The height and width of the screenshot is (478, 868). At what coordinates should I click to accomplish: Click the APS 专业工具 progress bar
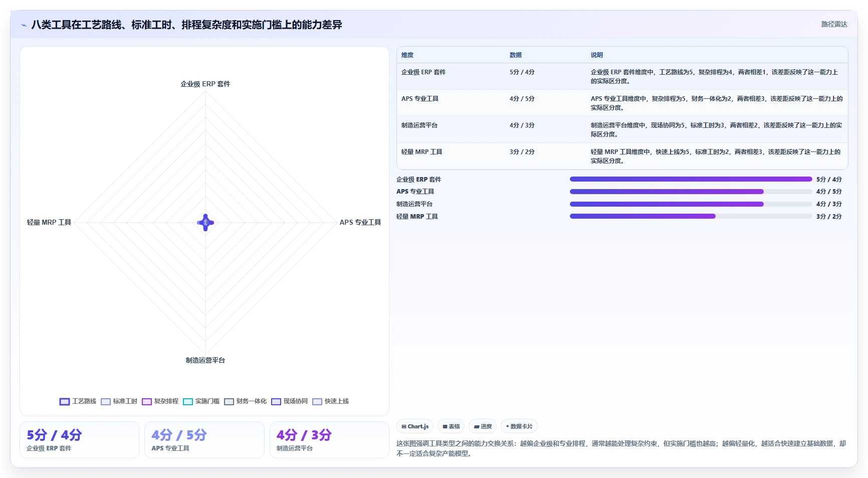pos(691,192)
